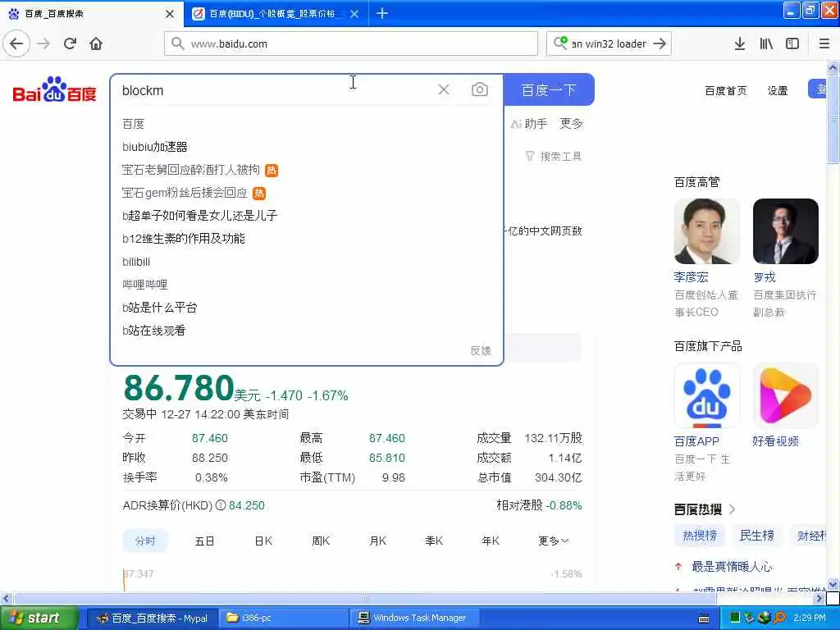Open the 设置 settings link

click(778, 90)
